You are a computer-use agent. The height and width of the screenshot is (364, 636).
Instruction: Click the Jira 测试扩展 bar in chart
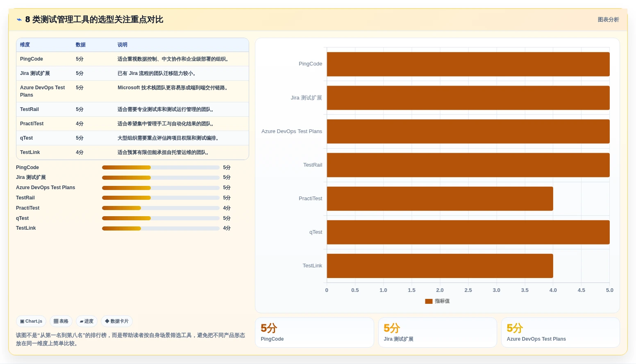[x=468, y=98]
